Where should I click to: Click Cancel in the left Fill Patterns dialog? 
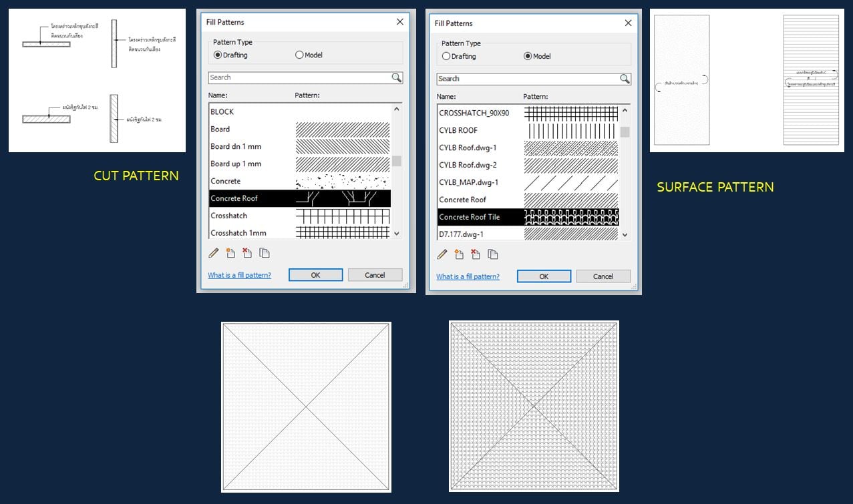pyautogui.click(x=375, y=274)
